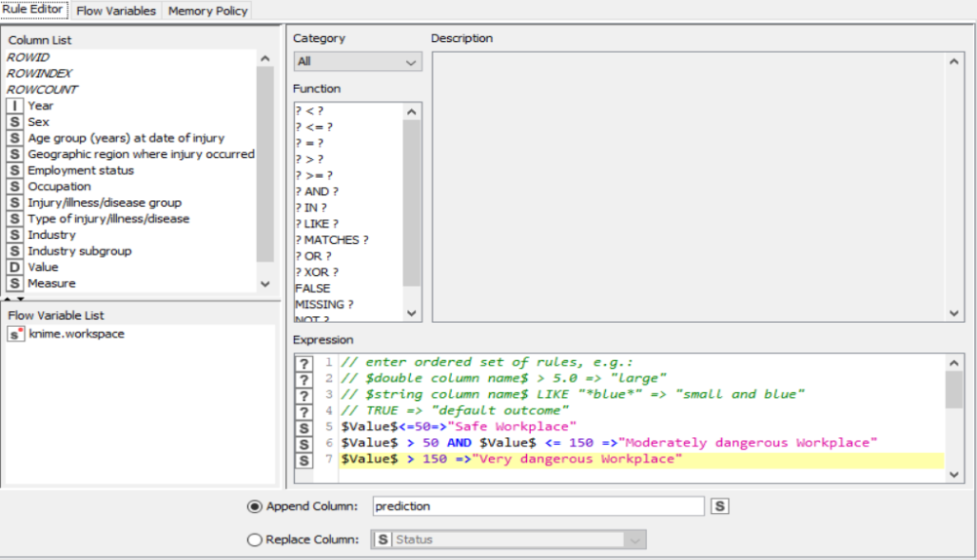Image resolution: width=977 pixels, height=560 pixels.
Task: Click the string icon beside Industry subgroup
Action: (15, 251)
